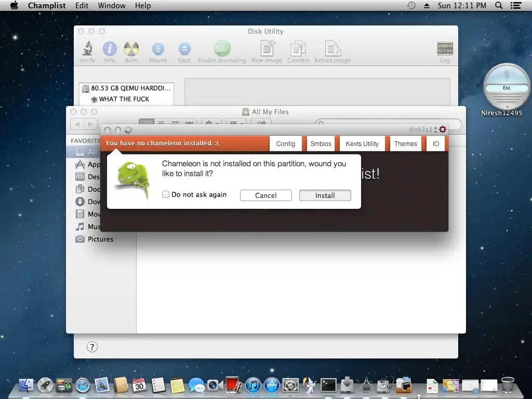The width and height of the screenshot is (532, 399).
Task: Click the Resize Image icon in Disk Utility
Action: (332, 52)
